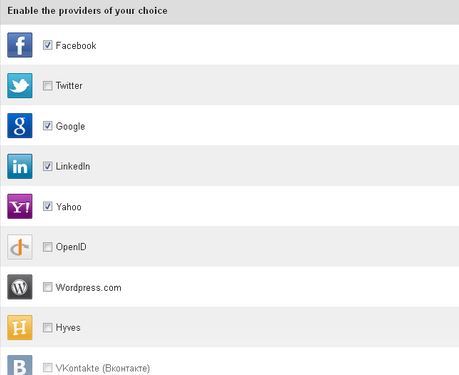The width and height of the screenshot is (459, 375).
Task: Click the Hyves logo icon
Action: [x=20, y=328]
